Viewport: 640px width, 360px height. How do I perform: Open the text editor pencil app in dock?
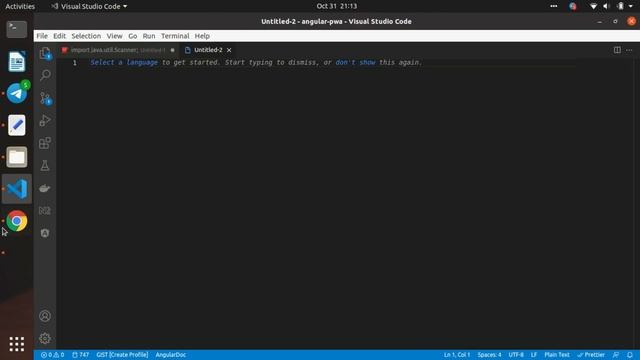[17, 125]
